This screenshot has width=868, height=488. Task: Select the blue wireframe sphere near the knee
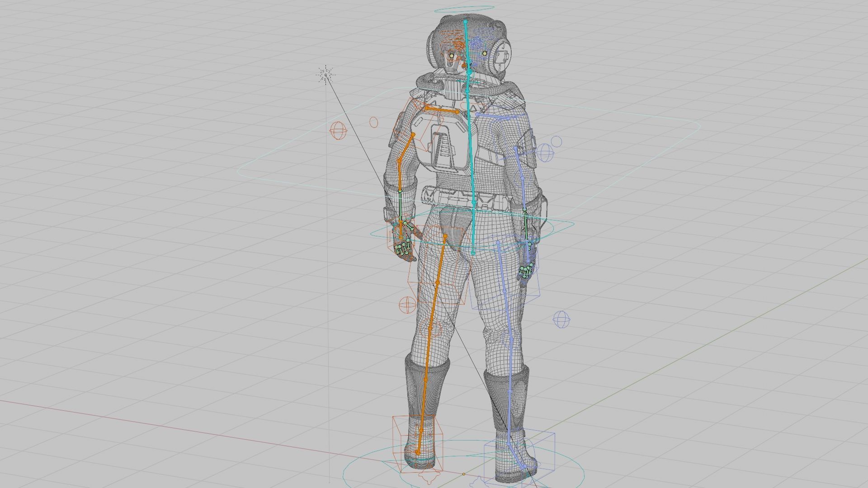tap(562, 319)
